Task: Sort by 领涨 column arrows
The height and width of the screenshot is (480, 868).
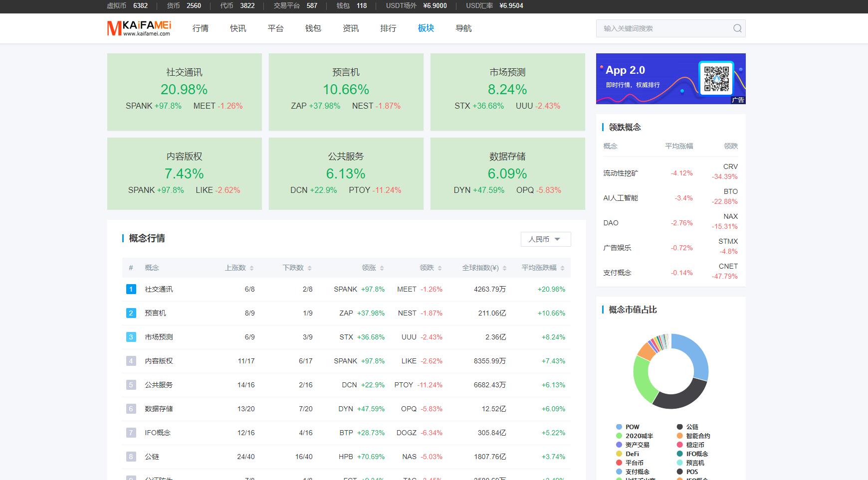Action: (x=382, y=268)
